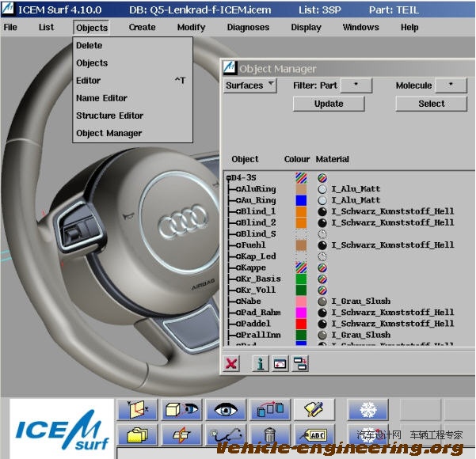
Task: Open the yellow folders icon
Action: click(x=137, y=434)
